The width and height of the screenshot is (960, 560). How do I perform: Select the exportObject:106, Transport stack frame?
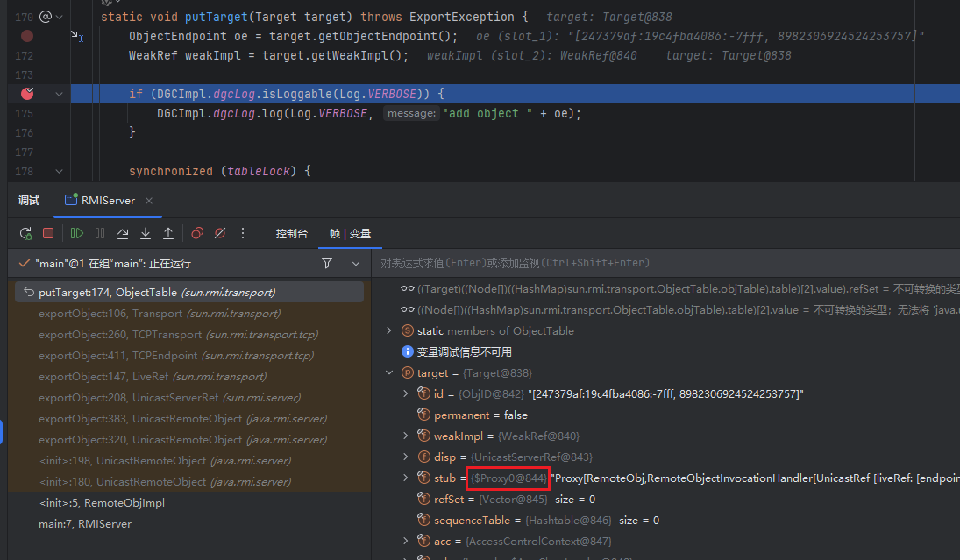pos(159,313)
